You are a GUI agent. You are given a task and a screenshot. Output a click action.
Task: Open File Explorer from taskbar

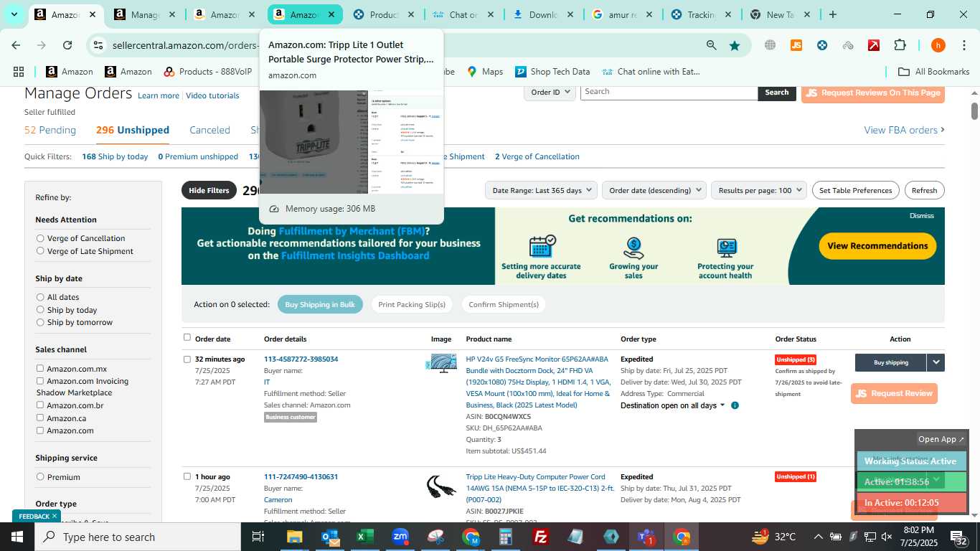point(294,537)
